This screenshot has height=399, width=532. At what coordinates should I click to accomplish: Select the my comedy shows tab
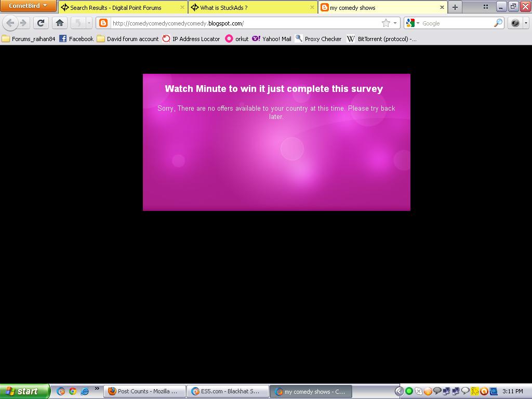(x=383, y=7)
